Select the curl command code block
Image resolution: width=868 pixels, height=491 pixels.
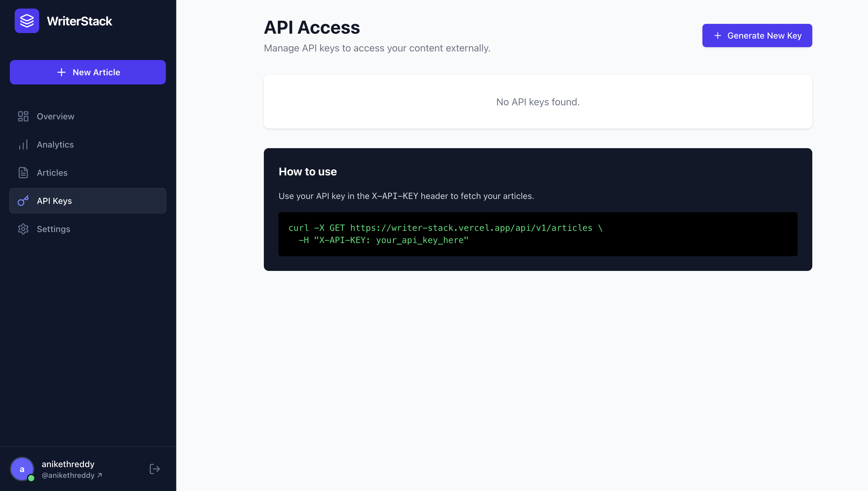[x=537, y=234]
